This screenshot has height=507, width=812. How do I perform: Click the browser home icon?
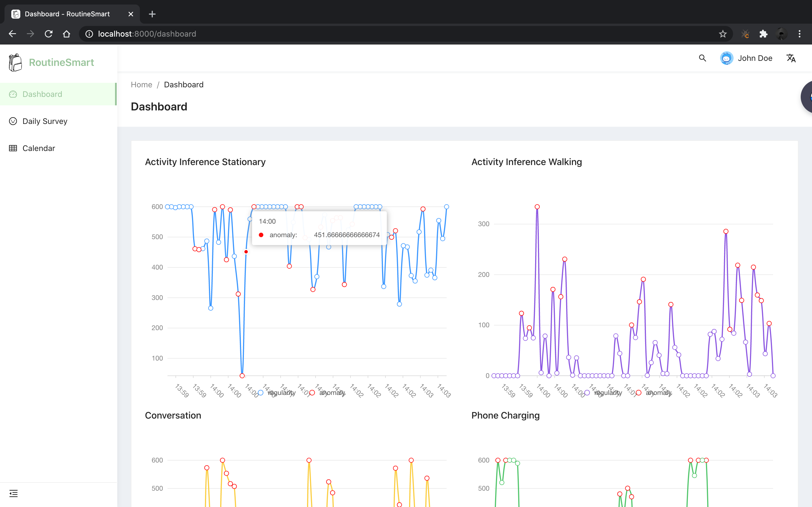coord(67,34)
